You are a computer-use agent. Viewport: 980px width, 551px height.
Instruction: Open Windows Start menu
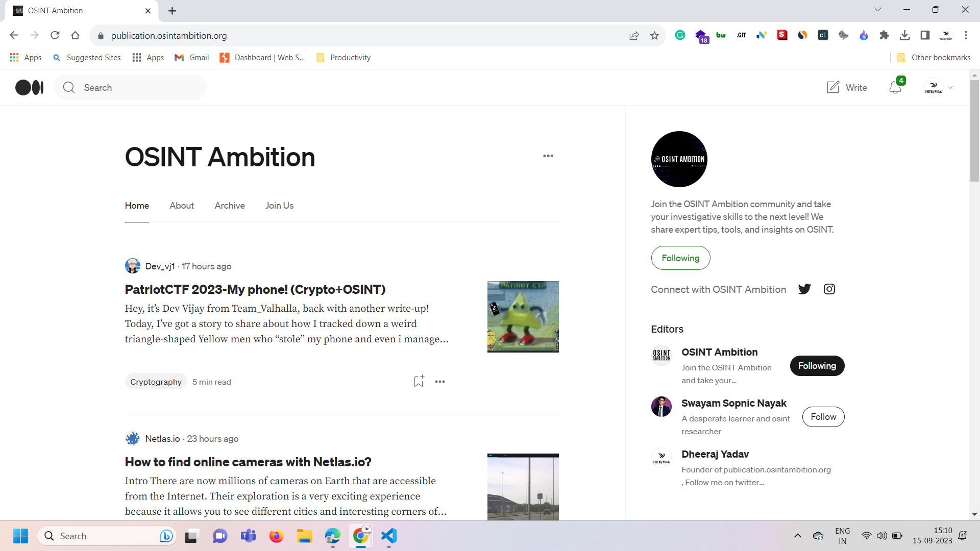[20, 536]
